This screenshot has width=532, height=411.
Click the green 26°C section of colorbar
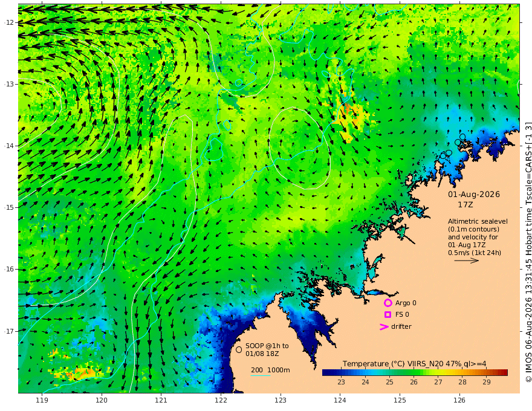pos(414,373)
